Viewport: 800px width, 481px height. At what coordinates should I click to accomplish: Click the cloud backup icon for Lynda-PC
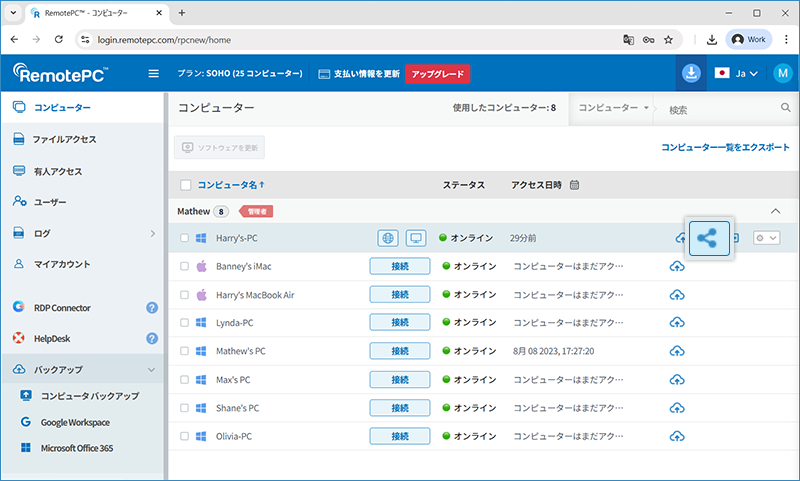[677, 322]
